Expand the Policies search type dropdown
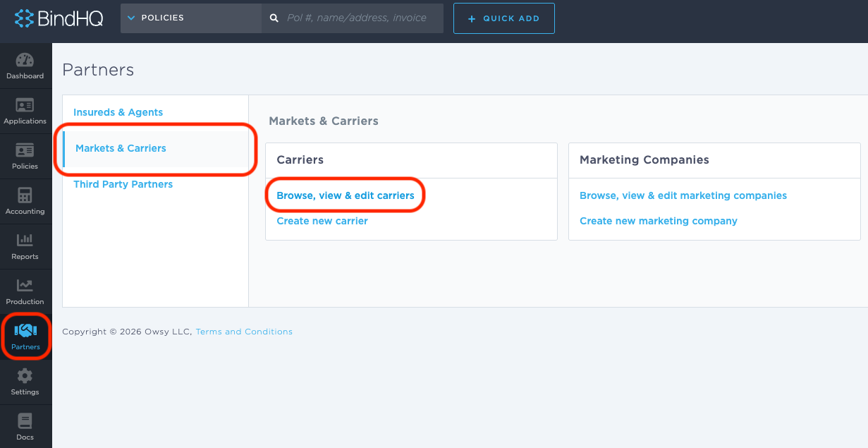The height and width of the screenshot is (448, 868). (x=191, y=18)
